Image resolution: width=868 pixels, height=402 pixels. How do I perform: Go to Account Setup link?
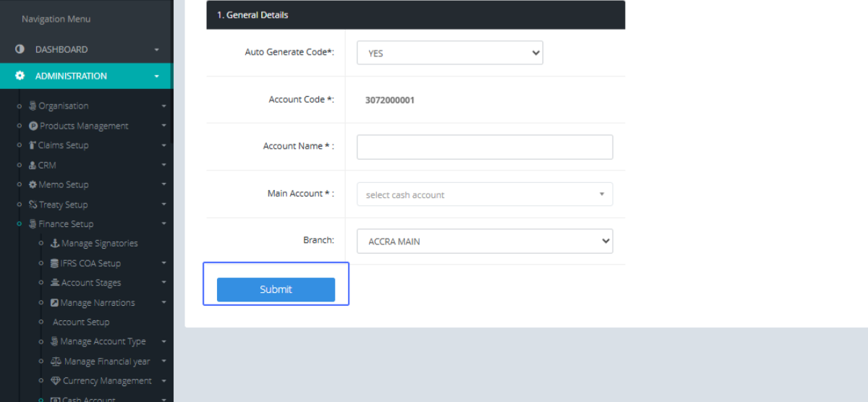tap(81, 322)
